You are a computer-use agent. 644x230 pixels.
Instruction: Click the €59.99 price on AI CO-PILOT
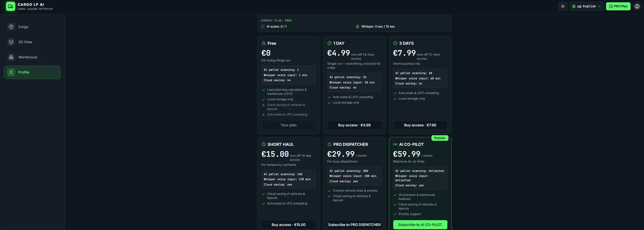point(407,154)
